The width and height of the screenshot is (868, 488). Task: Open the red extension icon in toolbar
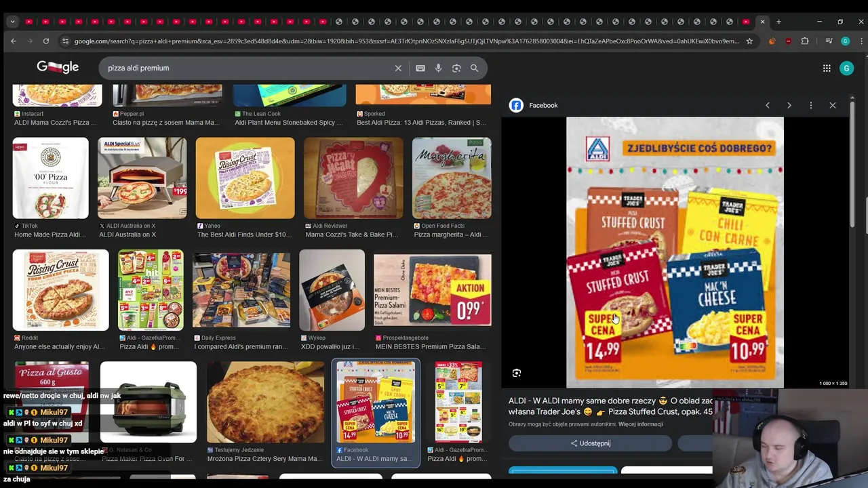788,41
